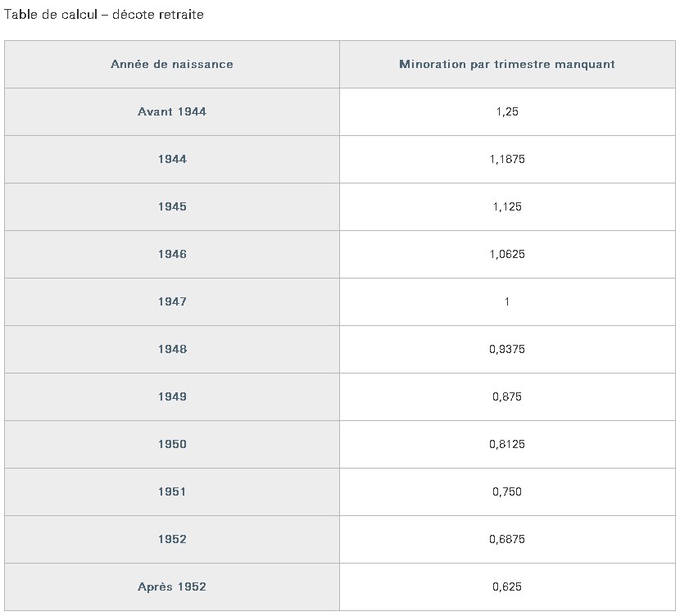The width and height of the screenshot is (680, 616).
Task: Select the 1950 birth year cell
Action: coord(172,444)
